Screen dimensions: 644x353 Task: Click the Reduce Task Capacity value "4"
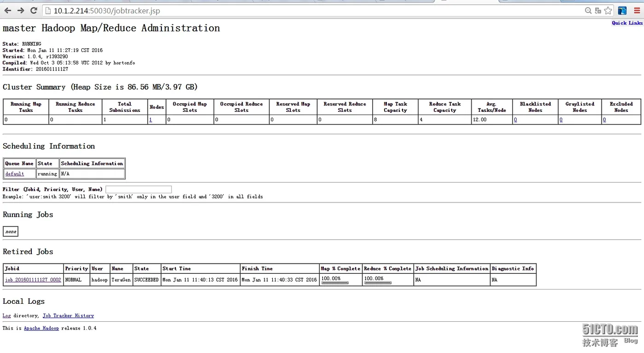point(421,120)
